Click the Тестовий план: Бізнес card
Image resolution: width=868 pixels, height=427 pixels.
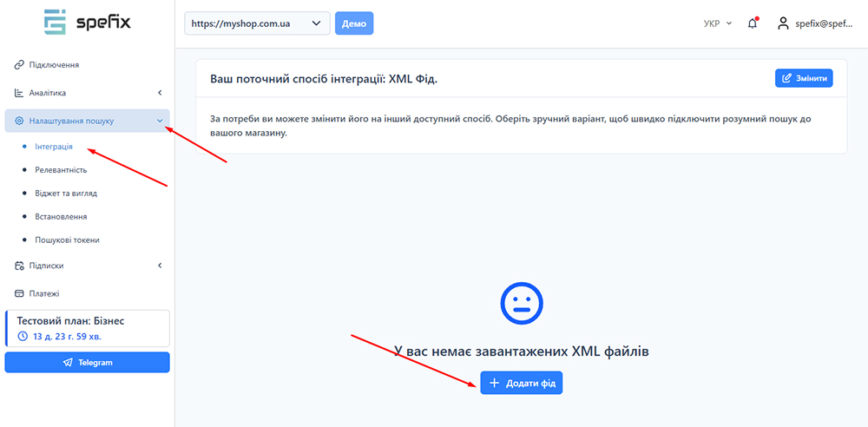pos(88,328)
